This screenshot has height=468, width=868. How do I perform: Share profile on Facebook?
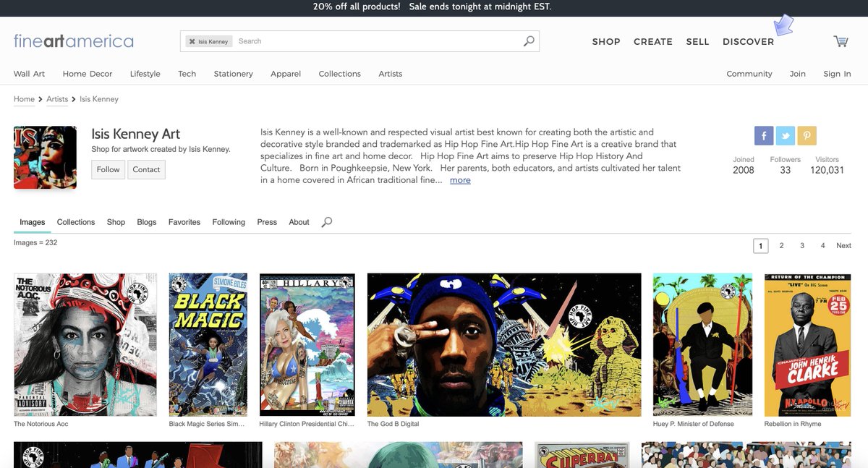[764, 135]
